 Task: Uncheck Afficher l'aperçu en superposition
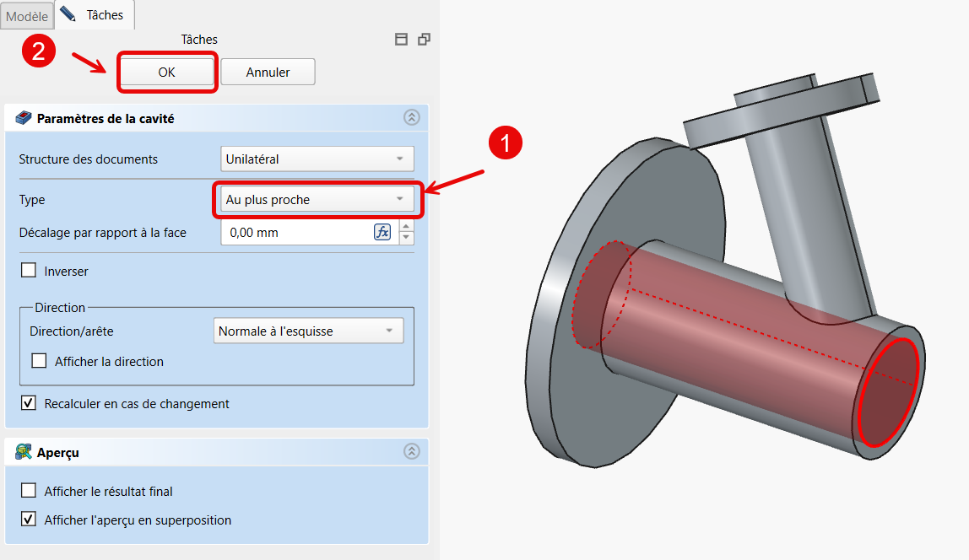click(30, 520)
